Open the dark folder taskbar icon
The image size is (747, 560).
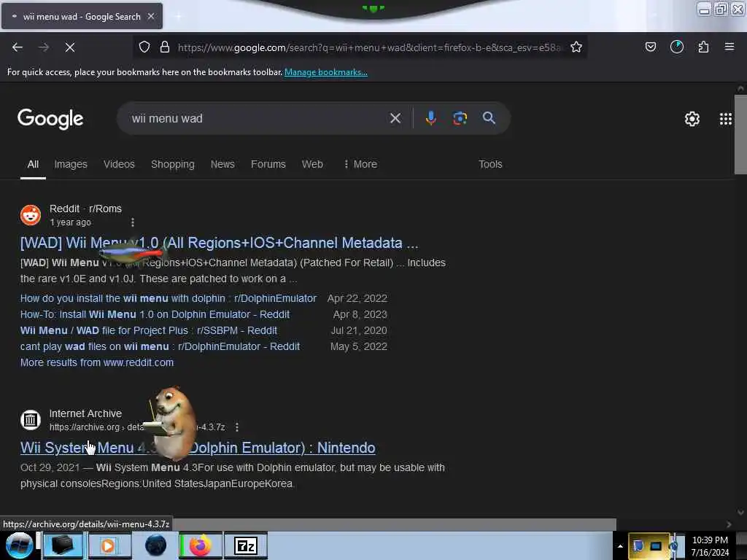(x=63, y=545)
